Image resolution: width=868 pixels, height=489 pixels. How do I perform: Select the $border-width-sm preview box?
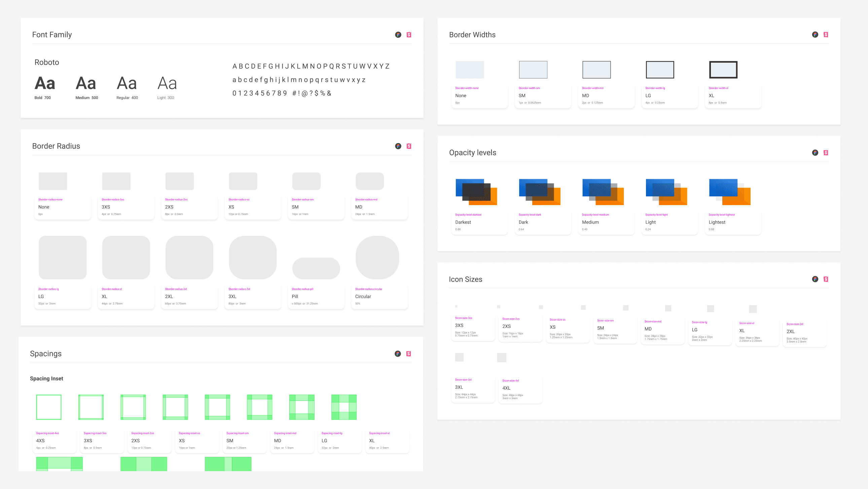tap(533, 69)
